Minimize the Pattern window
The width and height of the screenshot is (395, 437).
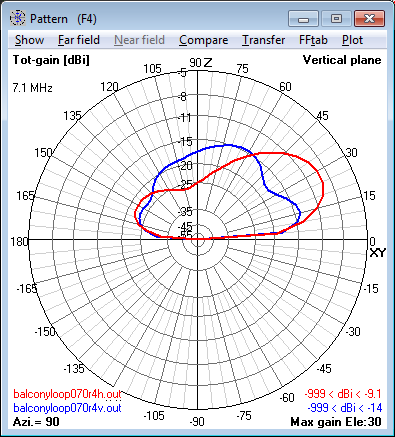coord(303,19)
